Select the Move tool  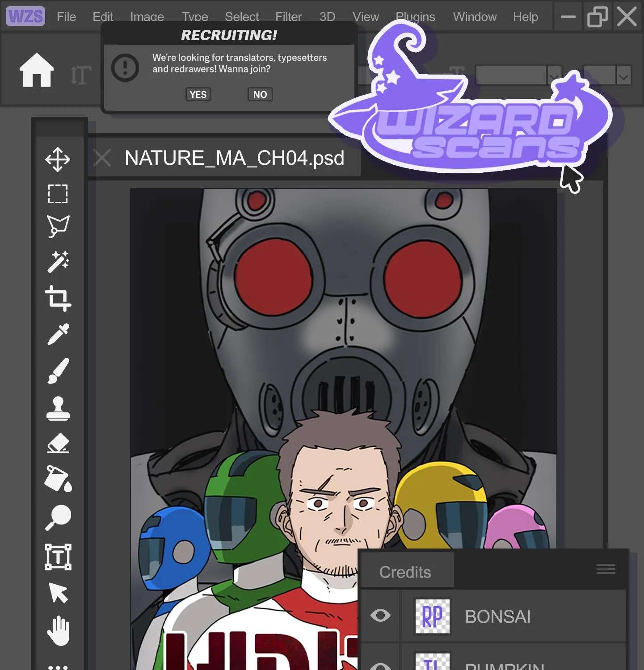point(58,159)
